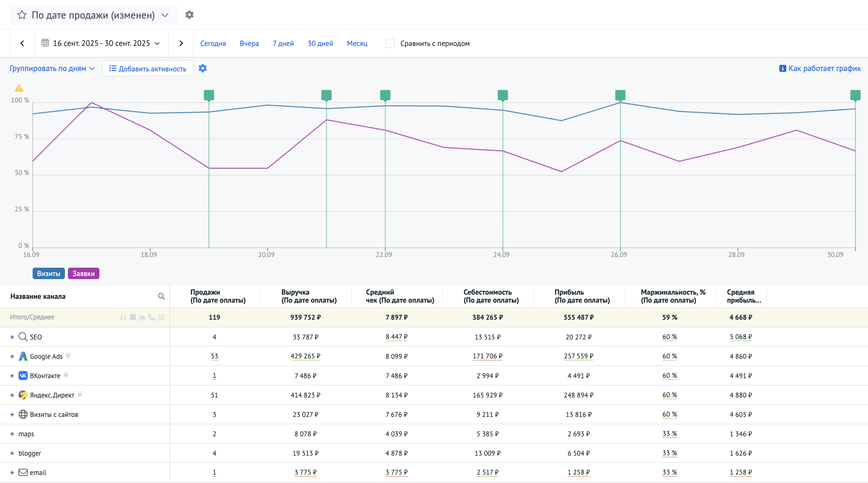Click the 'Добавить активность' button
The width and height of the screenshot is (868, 483).
(x=148, y=68)
